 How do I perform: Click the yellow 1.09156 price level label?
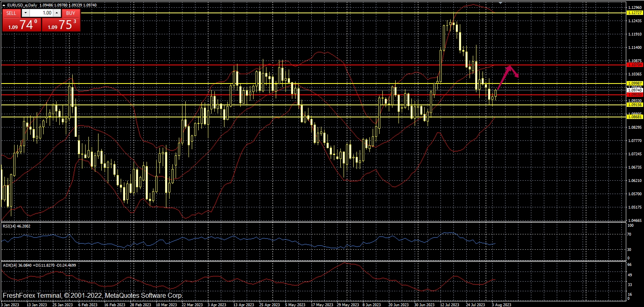tap(634, 105)
